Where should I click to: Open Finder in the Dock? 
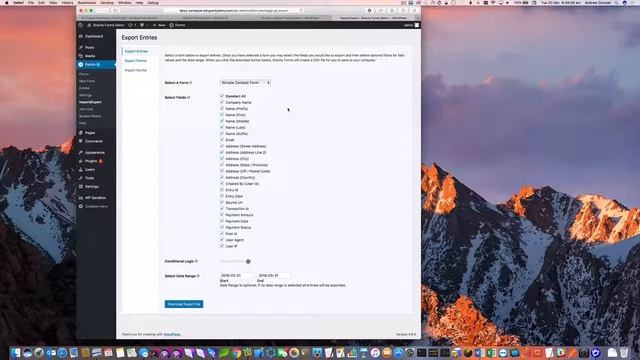pyautogui.click(x=16, y=353)
